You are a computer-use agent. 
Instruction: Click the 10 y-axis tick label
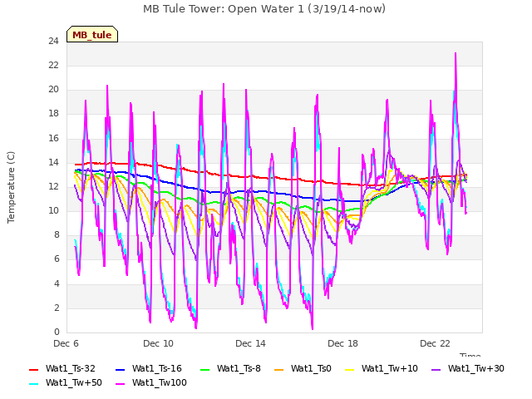tap(53, 210)
